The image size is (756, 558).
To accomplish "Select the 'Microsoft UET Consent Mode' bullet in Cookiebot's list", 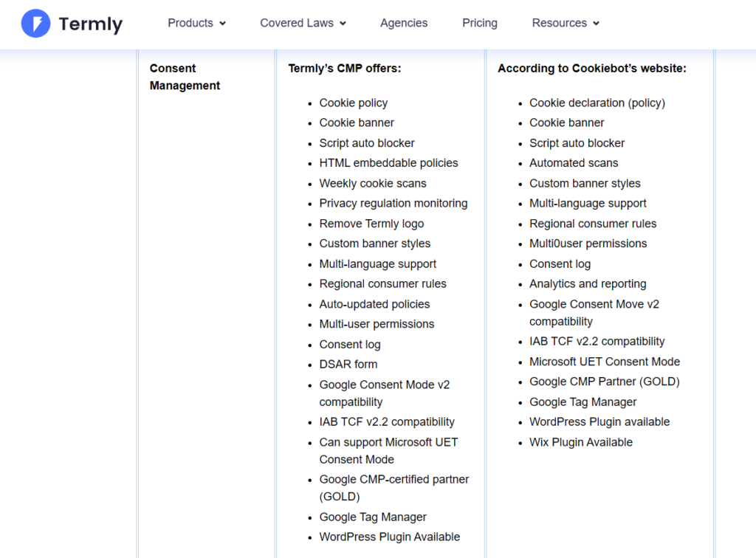I will 605,362.
